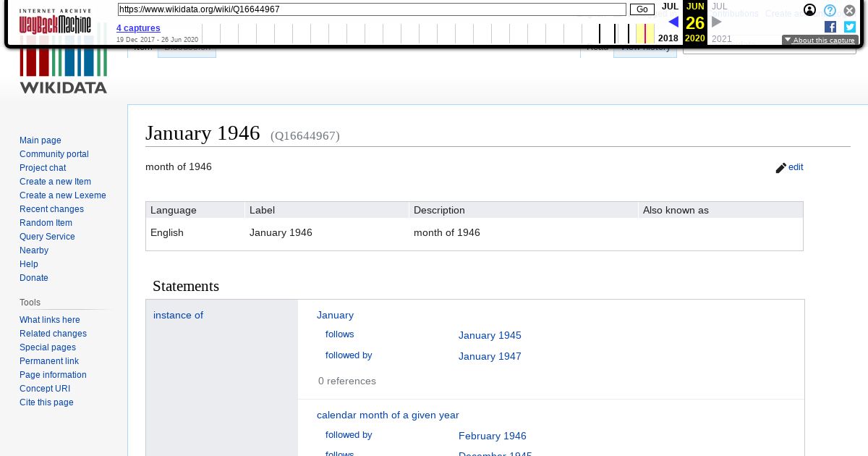Open Random Item link
Viewport: 868px width, 456px height.
[x=46, y=223]
